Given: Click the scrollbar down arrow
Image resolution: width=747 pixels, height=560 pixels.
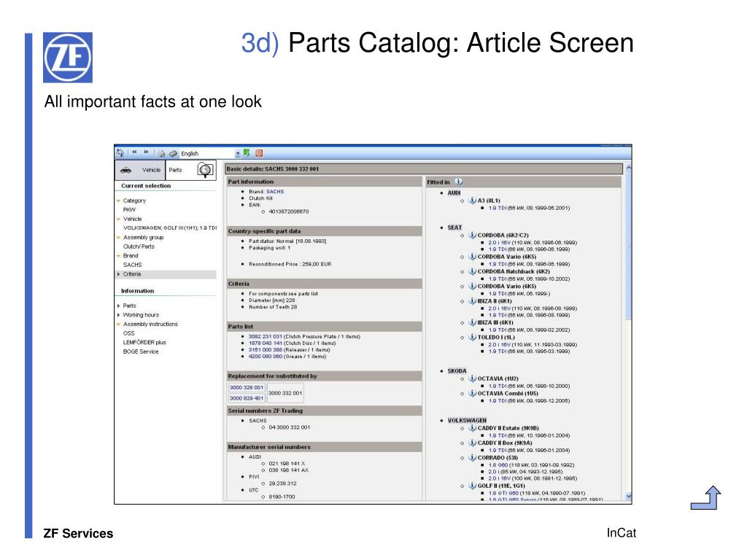Looking at the screenshot, I should [x=628, y=496].
